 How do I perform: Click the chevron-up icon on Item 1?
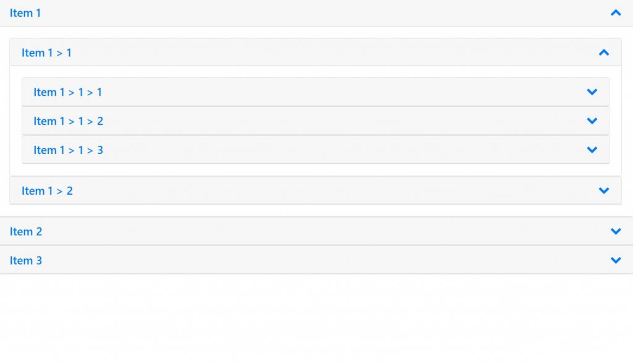[615, 12]
